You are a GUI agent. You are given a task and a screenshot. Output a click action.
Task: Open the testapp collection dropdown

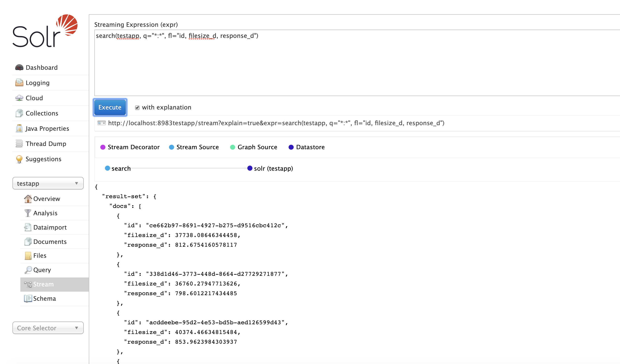[x=48, y=183]
